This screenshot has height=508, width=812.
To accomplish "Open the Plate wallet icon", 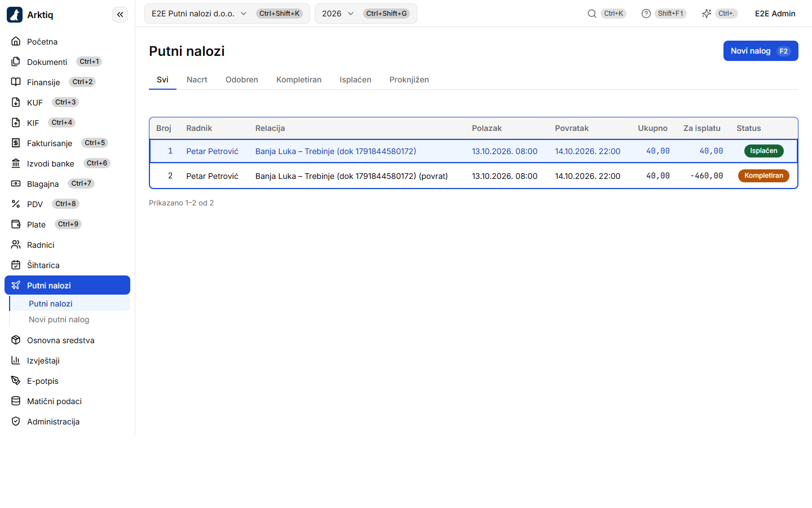I will point(16,225).
